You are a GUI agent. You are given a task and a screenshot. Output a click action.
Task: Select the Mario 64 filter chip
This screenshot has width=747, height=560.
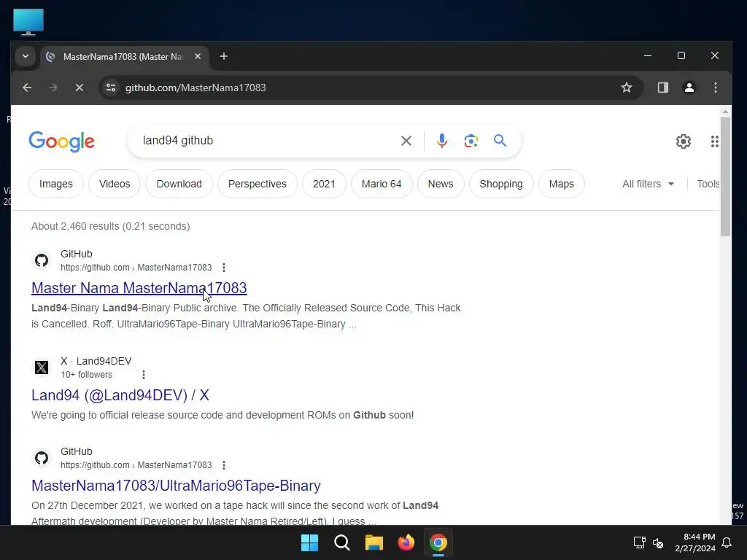(x=382, y=184)
